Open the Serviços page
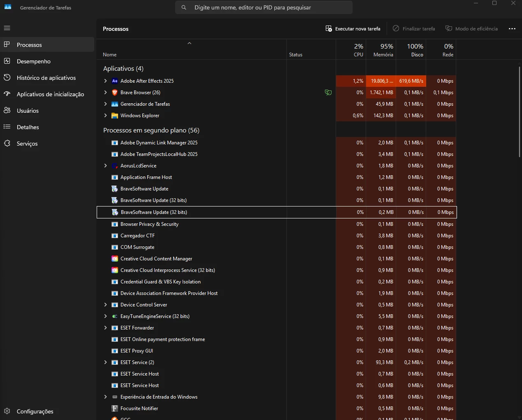The height and width of the screenshot is (420, 522). pos(47,144)
